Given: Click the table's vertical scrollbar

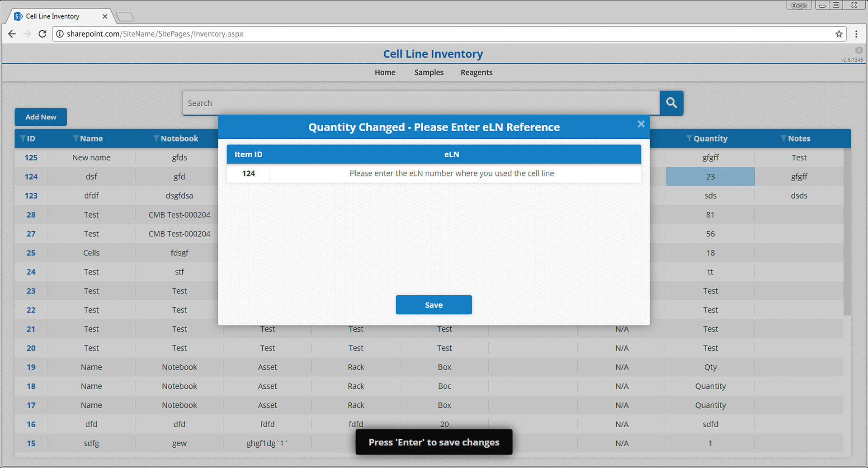Looking at the screenshot, I should pos(847,232).
